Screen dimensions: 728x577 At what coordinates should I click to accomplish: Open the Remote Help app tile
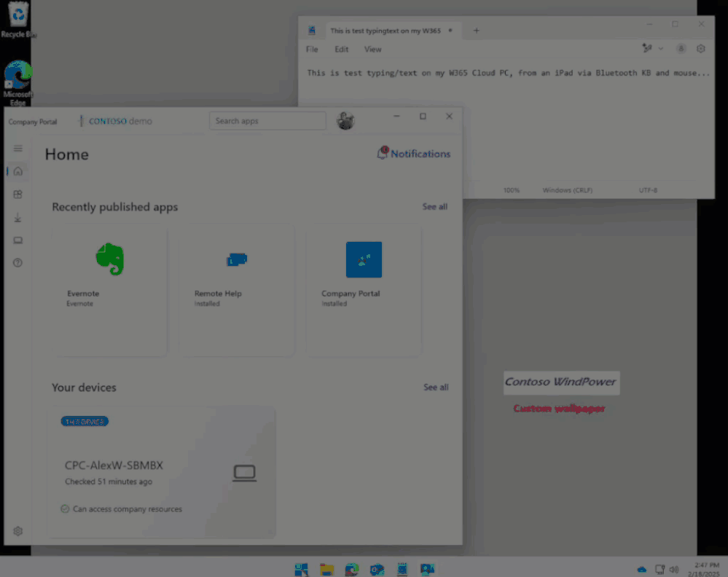(237, 291)
